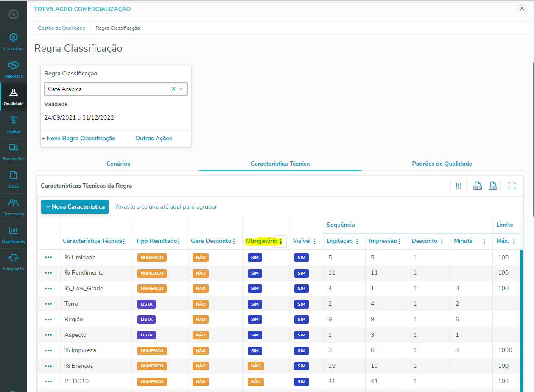Image resolution: width=534 pixels, height=392 pixels.
Task: Click the Visível SIM badge for P.FDO10
Action: [301, 381]
